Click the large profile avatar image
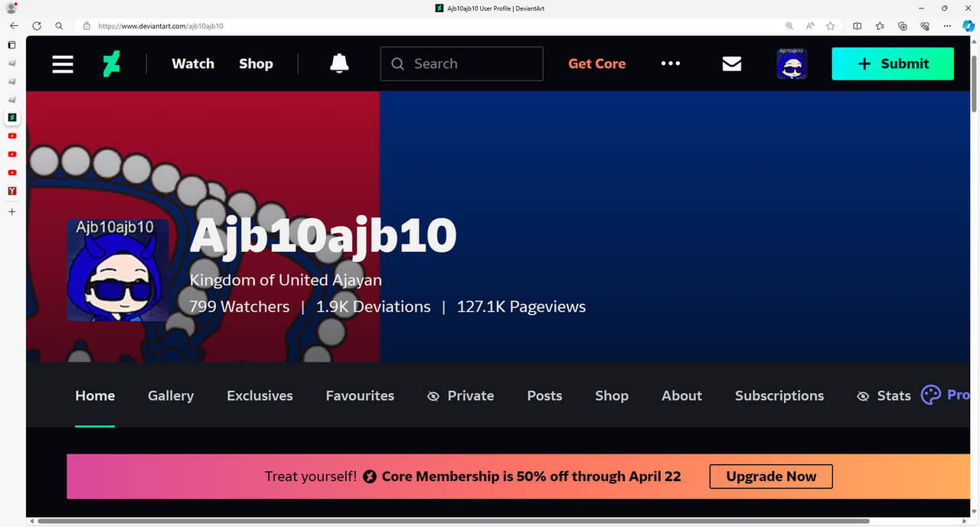Screen dimensions: 980x527 [x=118, y=270]
